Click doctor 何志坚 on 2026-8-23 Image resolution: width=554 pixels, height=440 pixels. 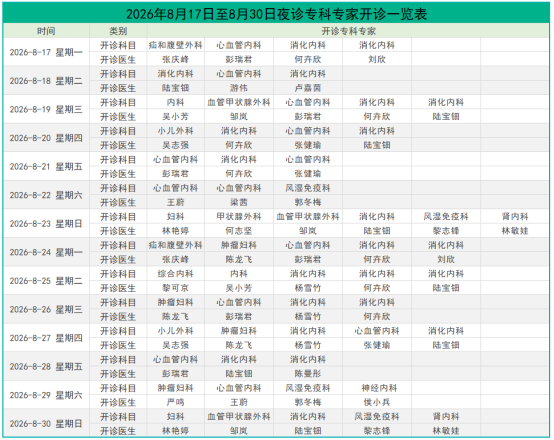click(x=239, y=231)
